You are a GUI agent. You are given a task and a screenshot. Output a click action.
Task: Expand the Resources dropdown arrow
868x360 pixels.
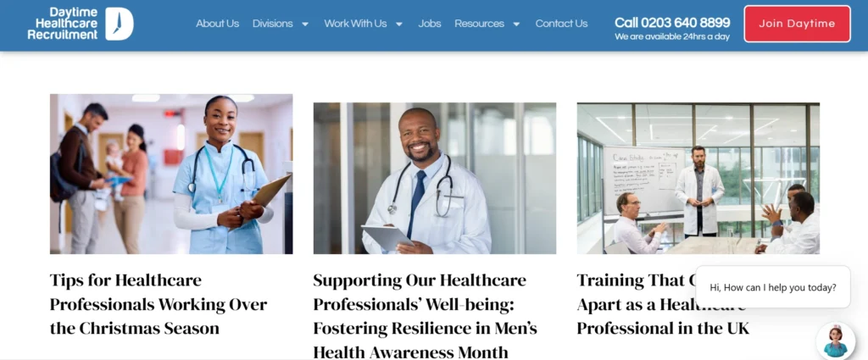tap(516, 24)
